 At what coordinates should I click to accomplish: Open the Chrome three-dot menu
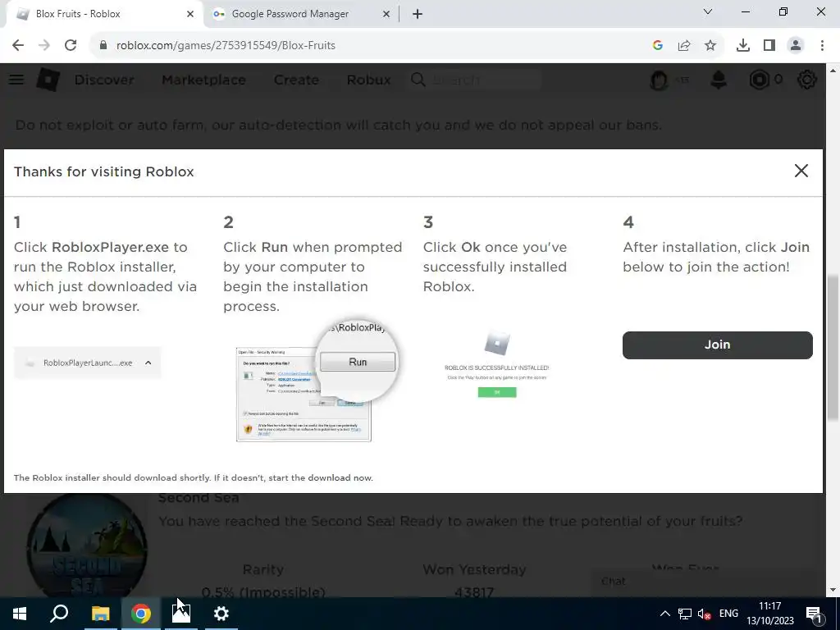[x=822, y=46]
